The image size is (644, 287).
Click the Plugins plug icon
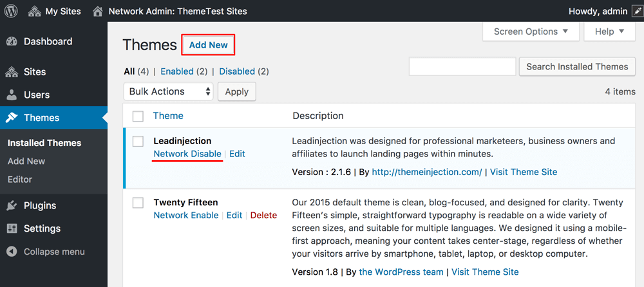(x=12, y=206)
